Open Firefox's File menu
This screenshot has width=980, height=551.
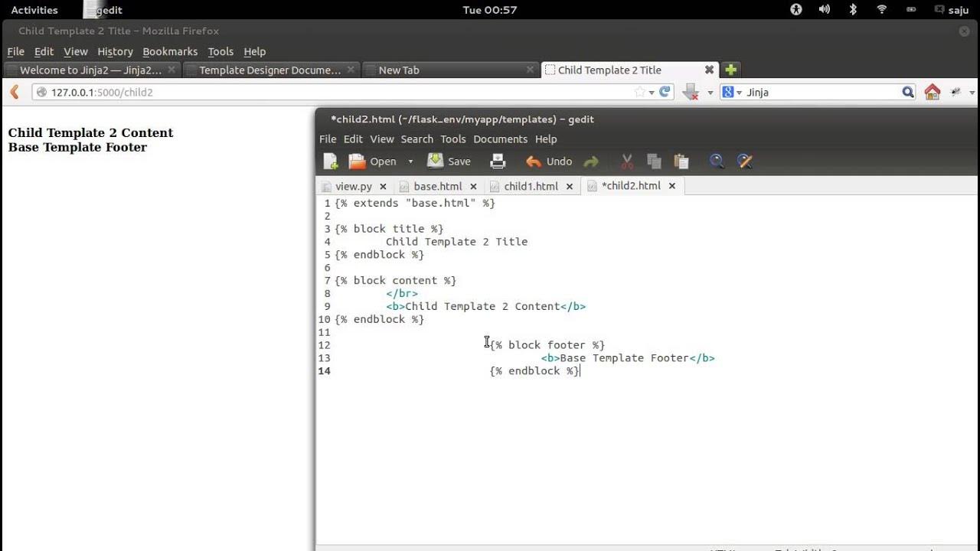16,51
